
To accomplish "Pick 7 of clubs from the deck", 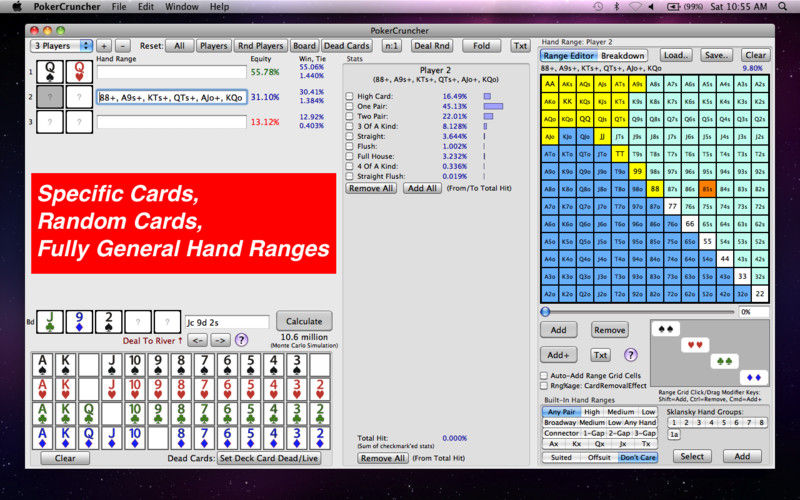I will [204, 413].
